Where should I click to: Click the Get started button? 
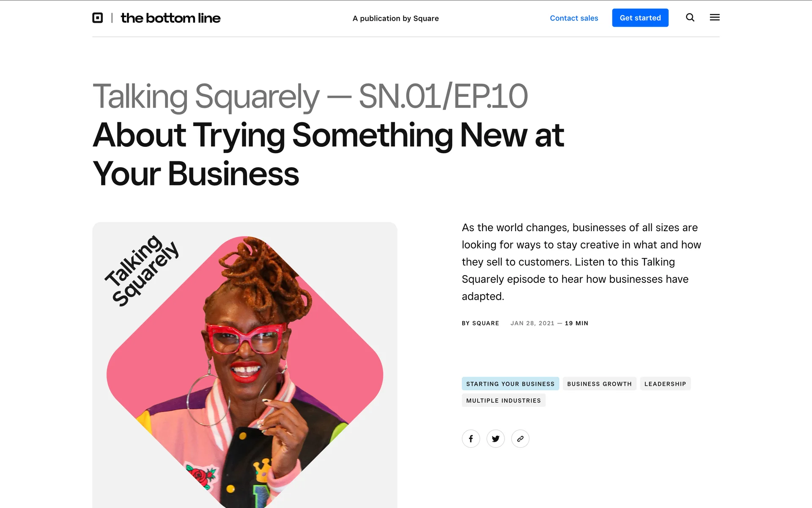(x=640, y=18)
